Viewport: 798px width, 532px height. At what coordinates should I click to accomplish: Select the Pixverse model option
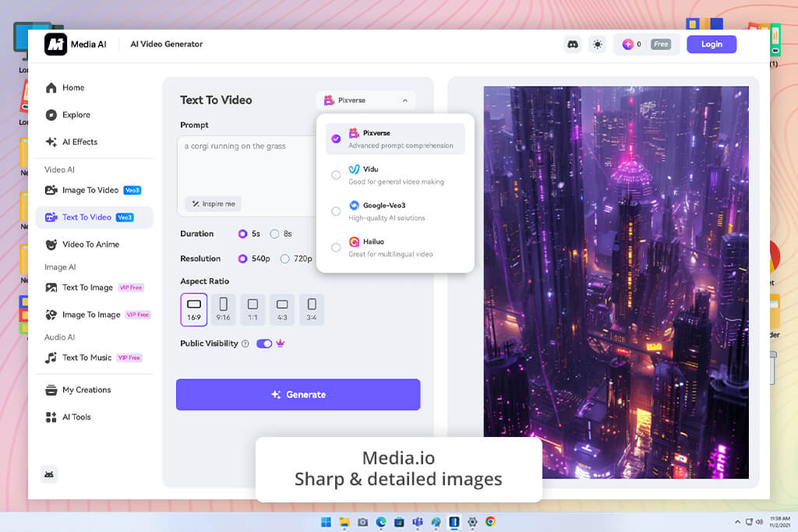[395, 139]
